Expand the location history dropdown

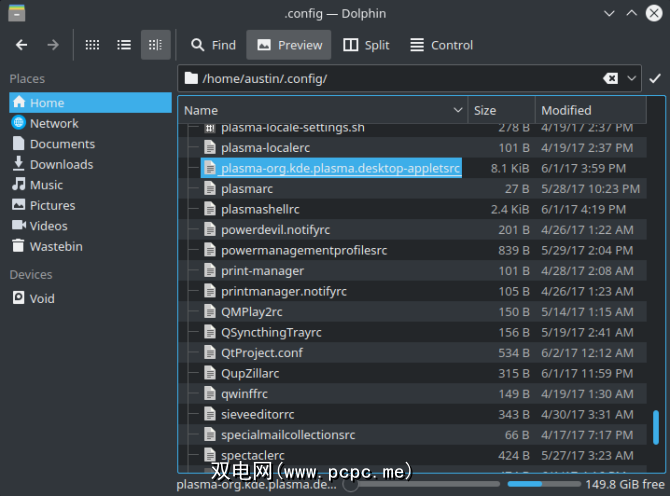[632, 78]
